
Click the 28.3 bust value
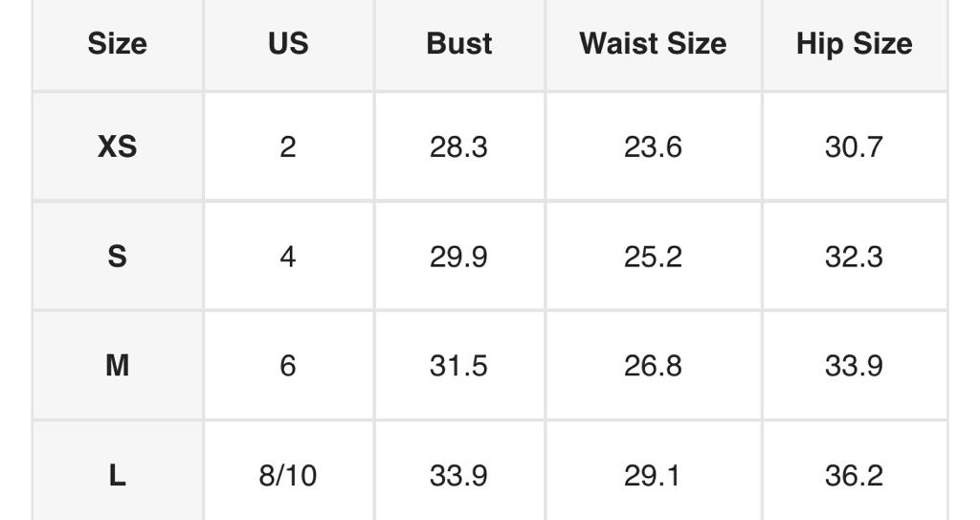click(x=458, y=147)
